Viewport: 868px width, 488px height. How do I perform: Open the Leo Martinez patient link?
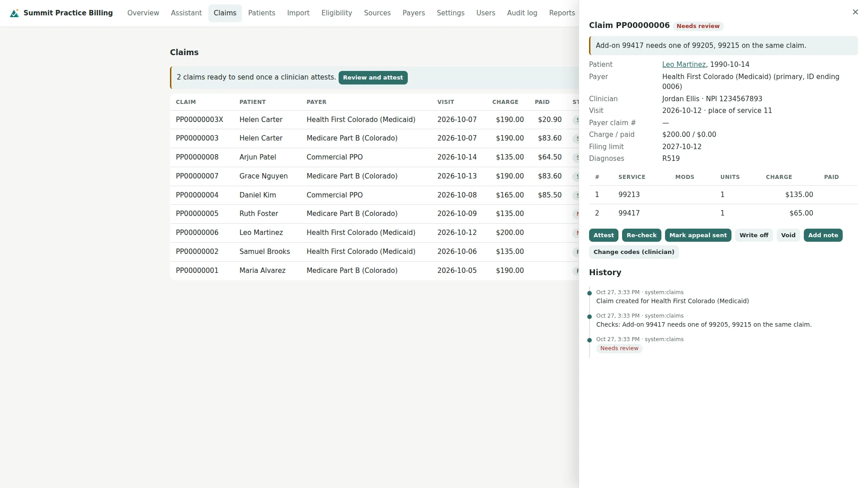point(684,65)
